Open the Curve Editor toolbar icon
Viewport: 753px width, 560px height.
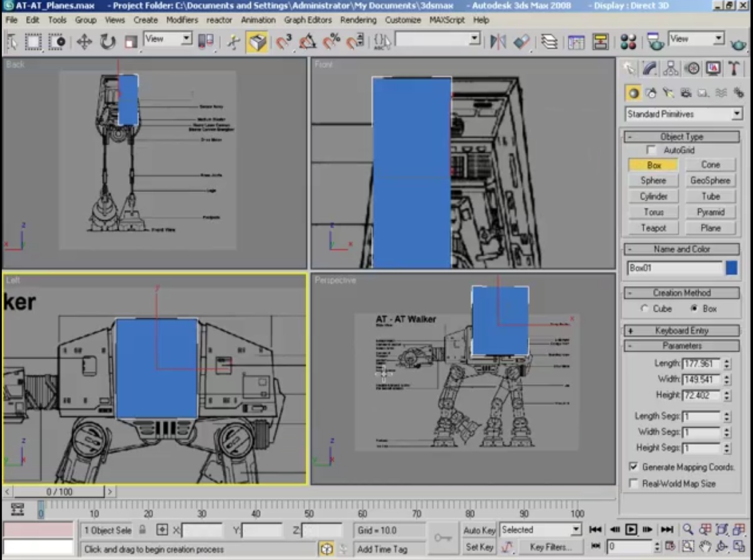click(x=576, y=42)
